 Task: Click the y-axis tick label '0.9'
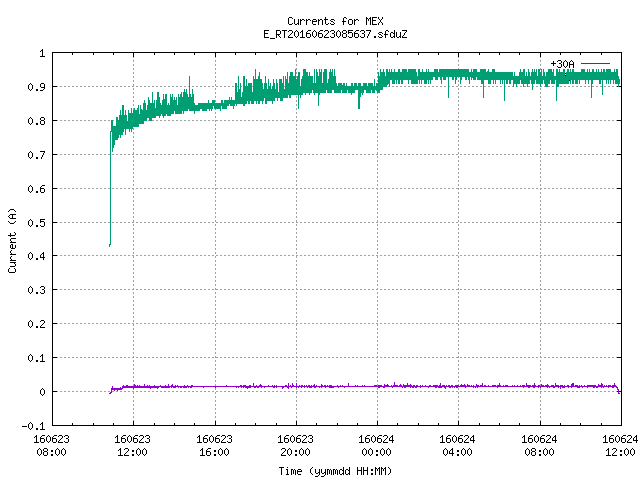pyautogui.click(x=36, y=87)
